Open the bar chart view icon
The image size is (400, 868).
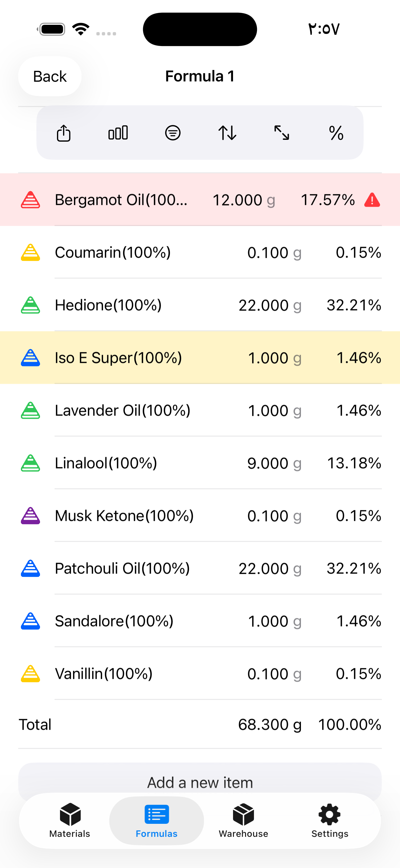[118, 133]
